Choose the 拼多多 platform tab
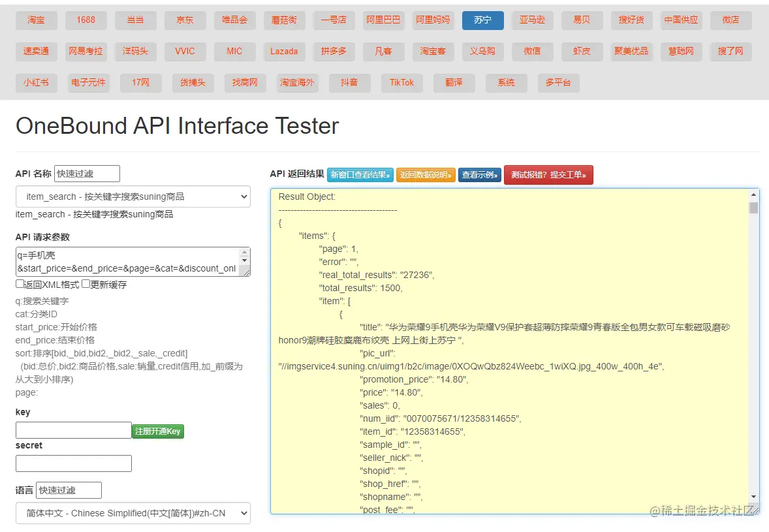 pyautogui.click(x=334, y=52)
